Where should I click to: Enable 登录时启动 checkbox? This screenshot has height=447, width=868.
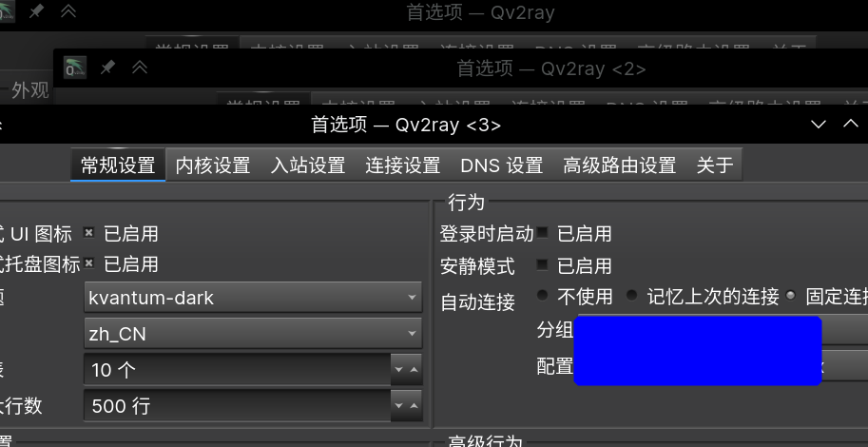(542, 233)
